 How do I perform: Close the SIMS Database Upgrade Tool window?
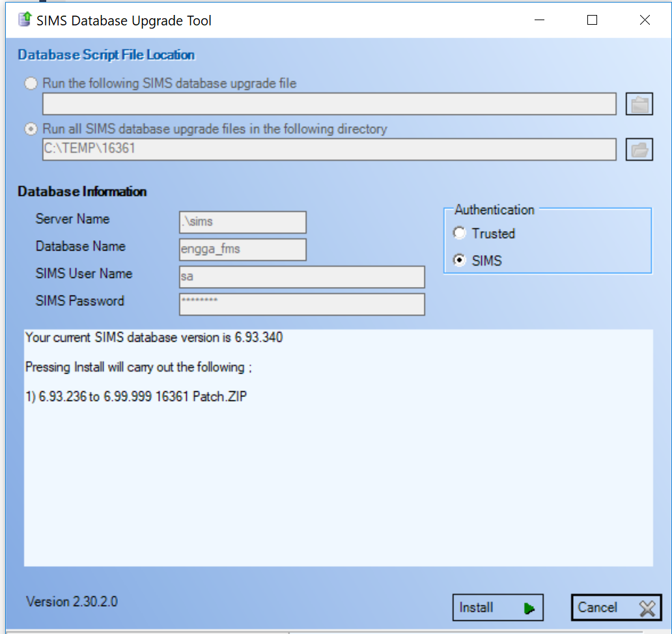pyautogui.click(x=645, y=20)
